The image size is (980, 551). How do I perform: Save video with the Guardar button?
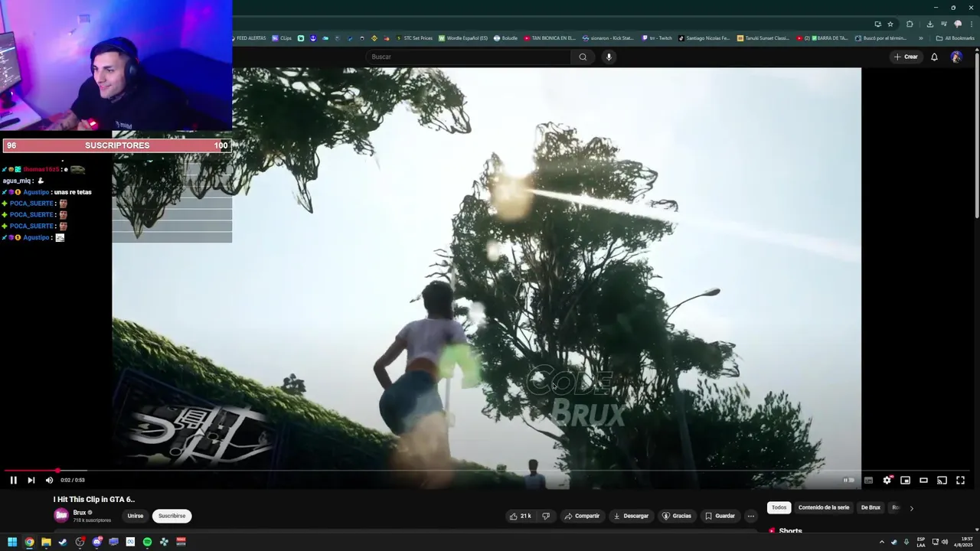tap(720, 516)
